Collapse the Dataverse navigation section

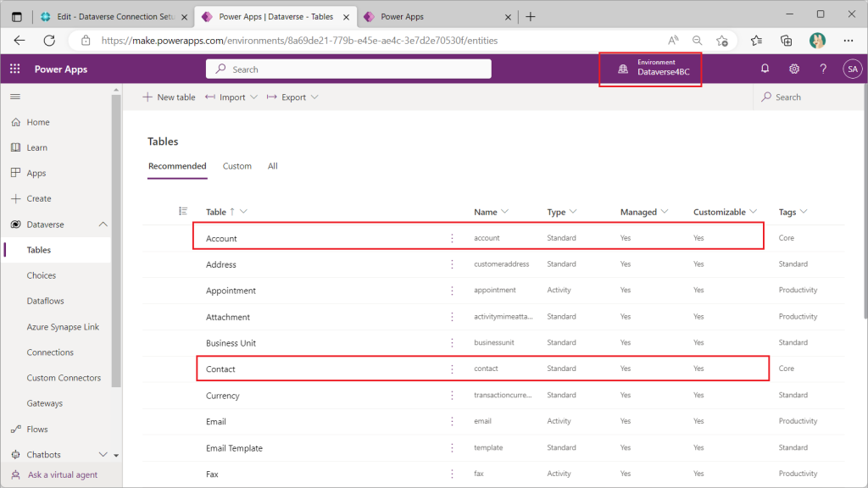[x=103, y=224]
